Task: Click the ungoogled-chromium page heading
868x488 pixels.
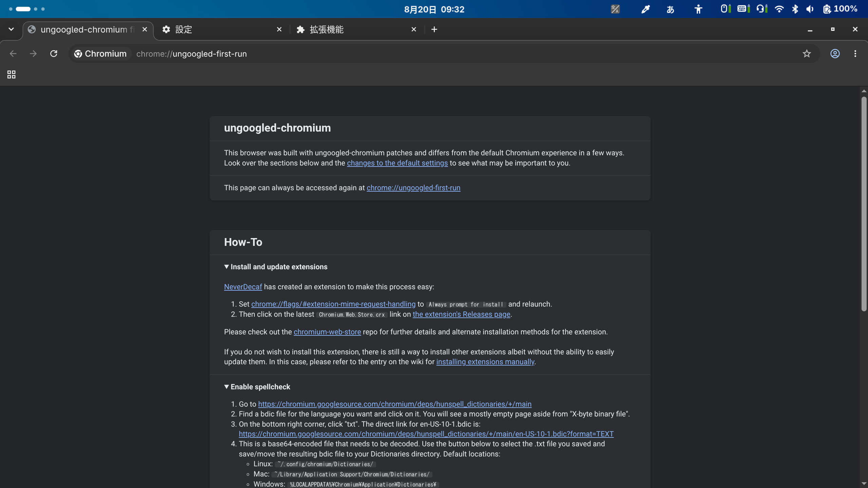Action: tap(277, 128)
